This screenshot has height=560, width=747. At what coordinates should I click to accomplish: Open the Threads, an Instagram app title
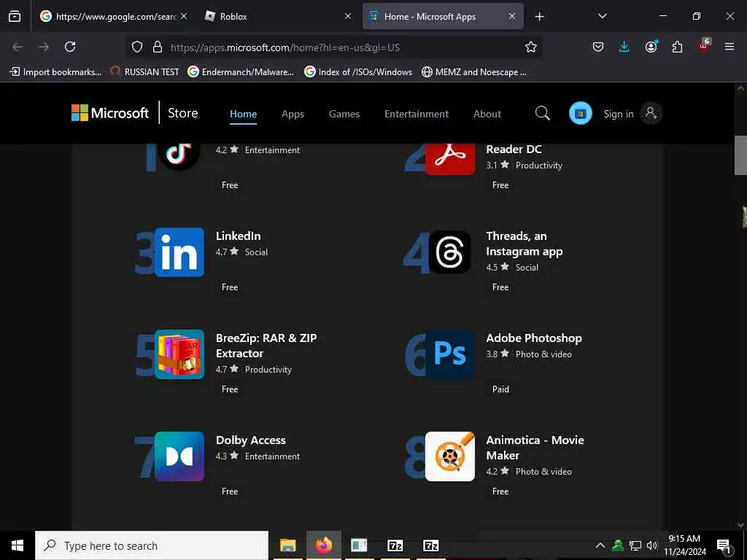tap(524, 244)
